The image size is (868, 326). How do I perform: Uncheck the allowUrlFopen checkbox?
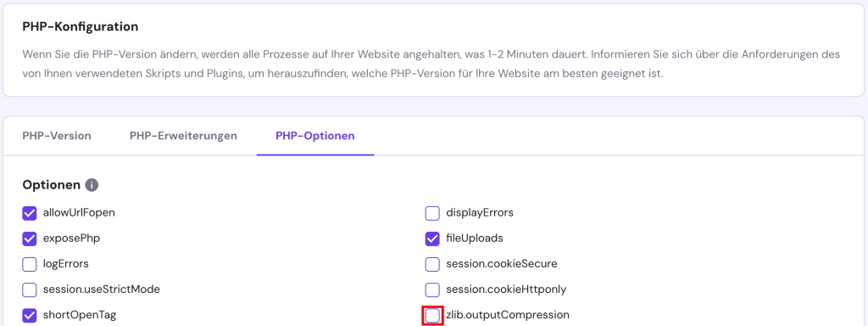tap(30, 213)
